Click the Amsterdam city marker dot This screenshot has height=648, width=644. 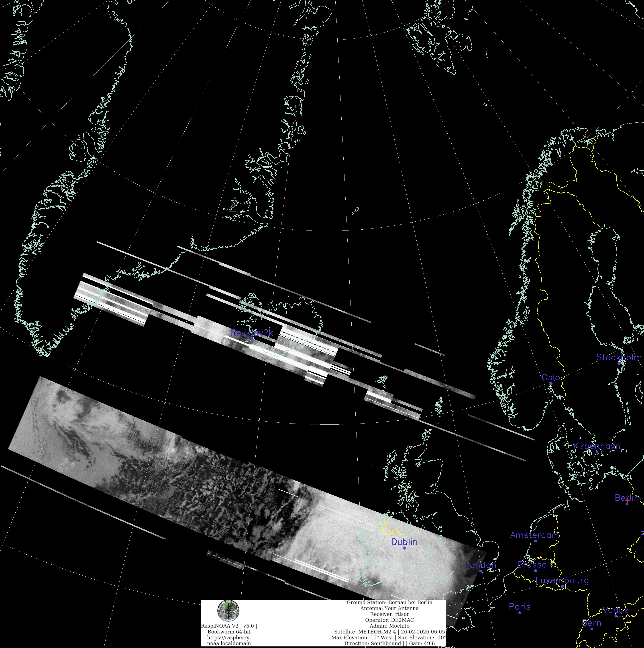click(535, 541)
